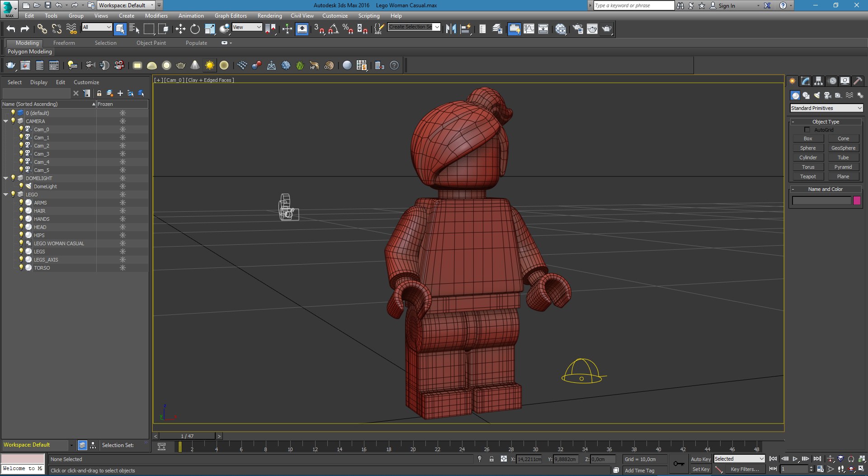Open Select by Name dialog
This screenshot has height=476, width=868.
134,29
